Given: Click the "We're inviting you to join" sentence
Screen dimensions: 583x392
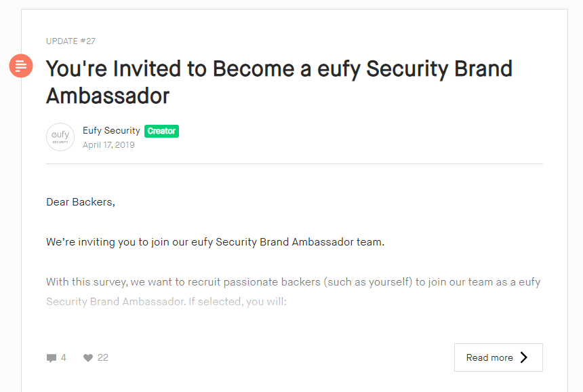Looking at the screenshot, I should click(216, 242).
